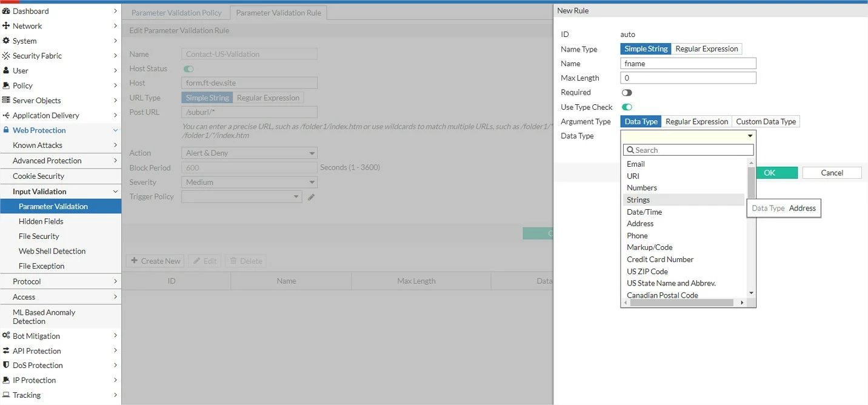Select Regular Expression for Name Type
Image resolution: width=868 pixels, height=405 pixels.
pos(707,49)
